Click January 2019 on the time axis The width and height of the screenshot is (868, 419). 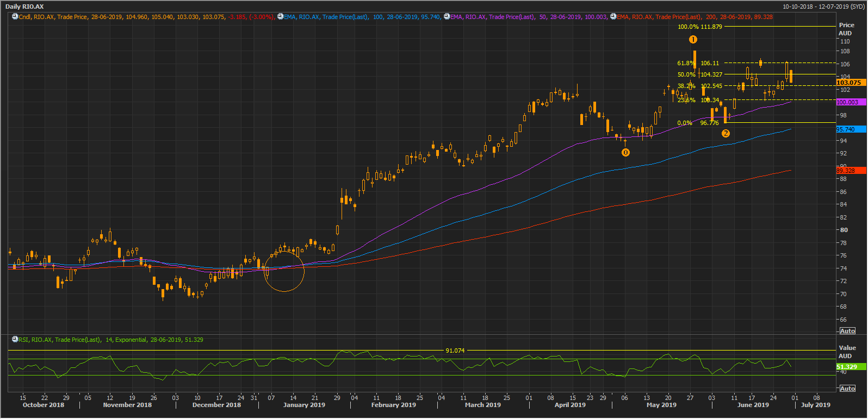point(304,405)
